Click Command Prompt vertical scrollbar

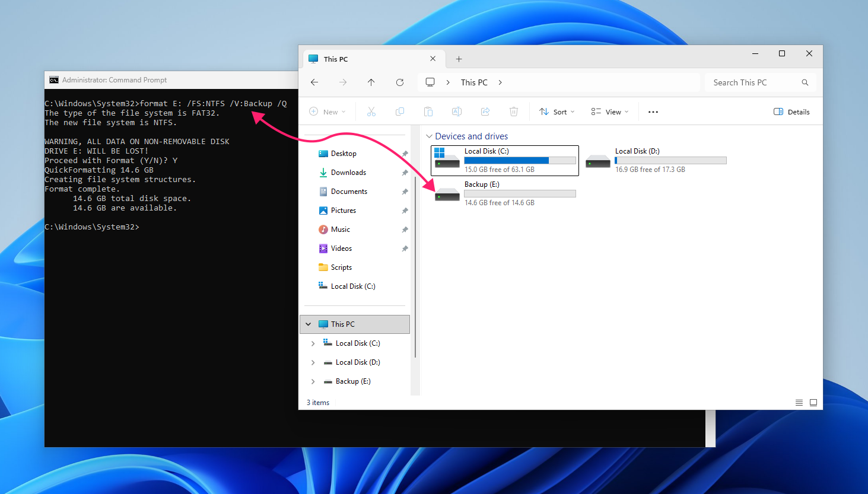pyautogui.click(x=710, y=428)
